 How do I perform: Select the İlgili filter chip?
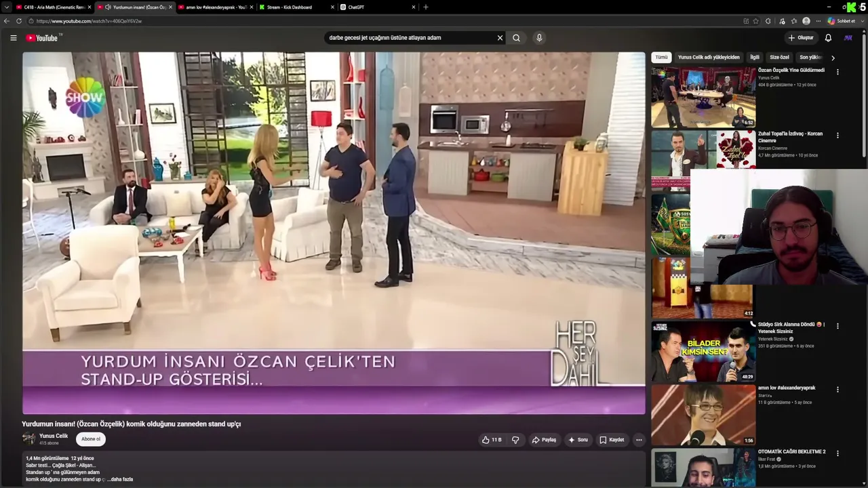pyautogui.click(x=755, y=58)
